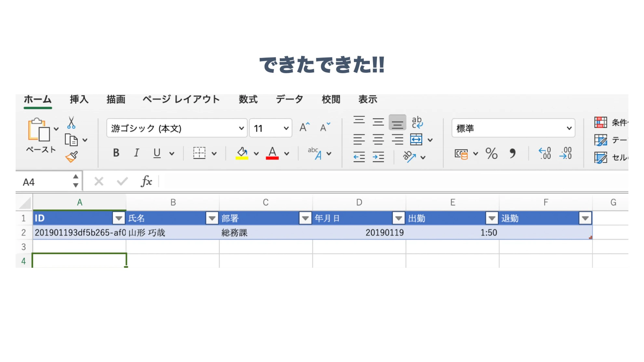The height and width of the screenshot is (362, 644).
Task: Decrease decimal places
Action: pos(566,153)
